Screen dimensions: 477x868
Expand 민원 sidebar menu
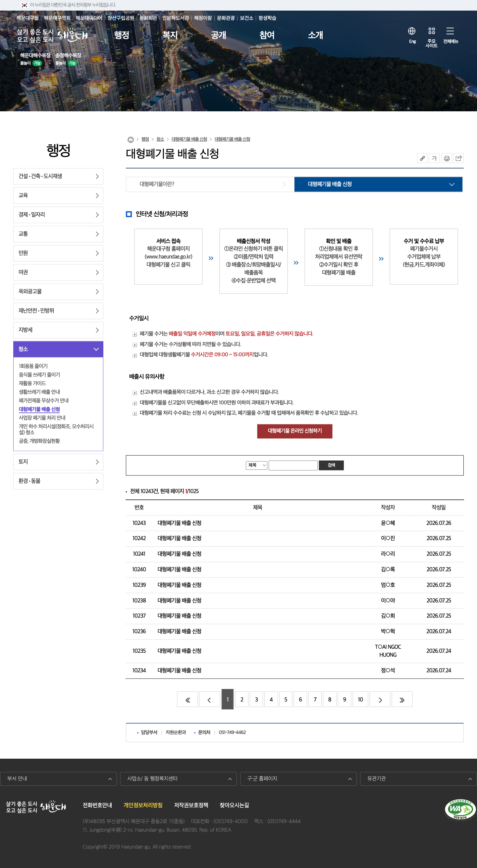click(58, 253)
